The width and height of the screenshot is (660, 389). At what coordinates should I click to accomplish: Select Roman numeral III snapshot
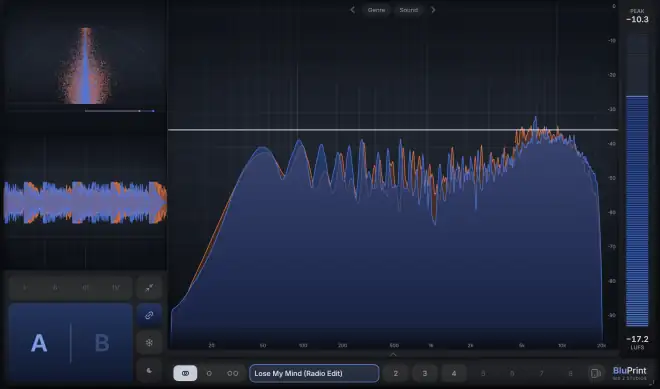tap(85, 288)
